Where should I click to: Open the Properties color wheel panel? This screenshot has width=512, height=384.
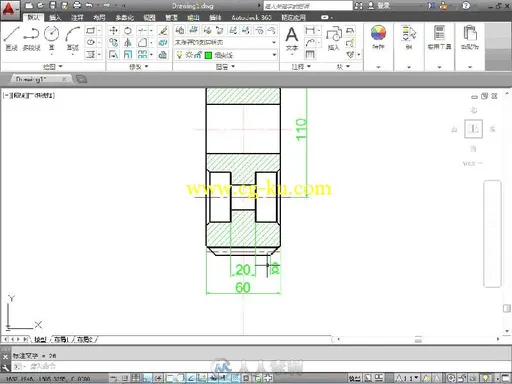pos(378,37)
